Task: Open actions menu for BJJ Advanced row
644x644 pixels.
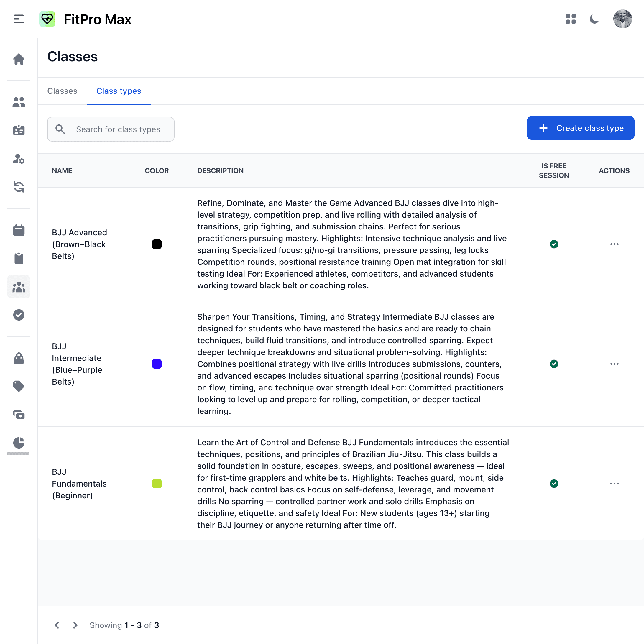Action: pyautogui.click(x=614, y=244)
